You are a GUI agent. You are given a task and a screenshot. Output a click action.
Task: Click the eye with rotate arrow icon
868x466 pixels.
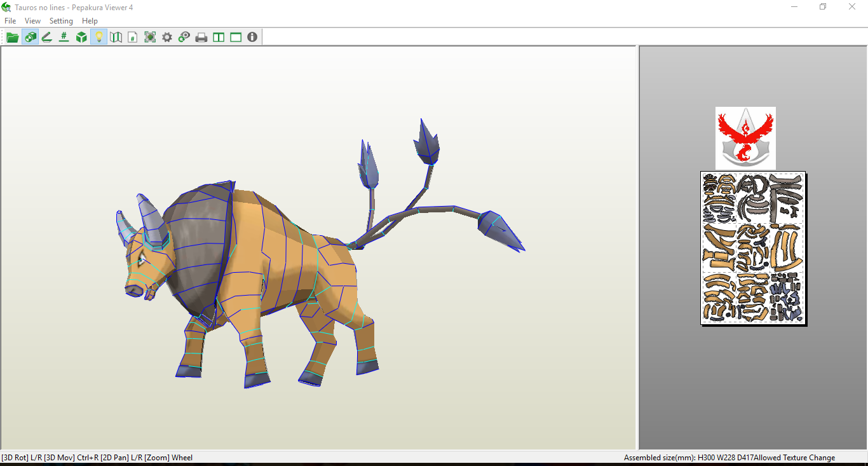(184, 37)
